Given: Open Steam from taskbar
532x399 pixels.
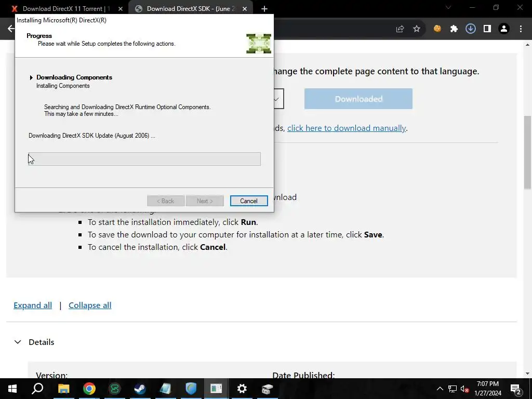Looking at the screenshot, I should [140, 389].
